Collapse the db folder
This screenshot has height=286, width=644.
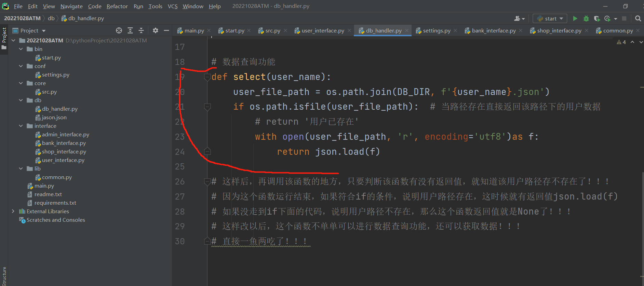pyautogui.click(x=21, y=100)
